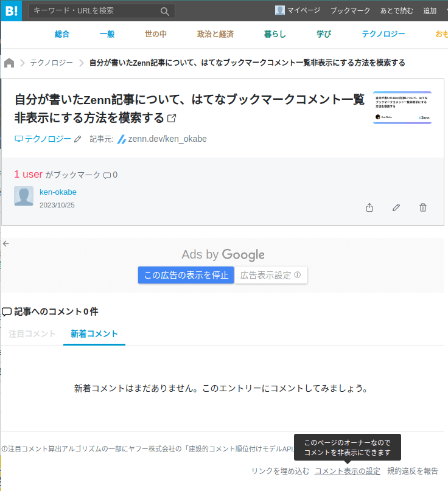The height and width of the screenshot is (491, 448).
Task: Click the speech bubble icon beside 記事へのコメント
Action: (7, 312)
